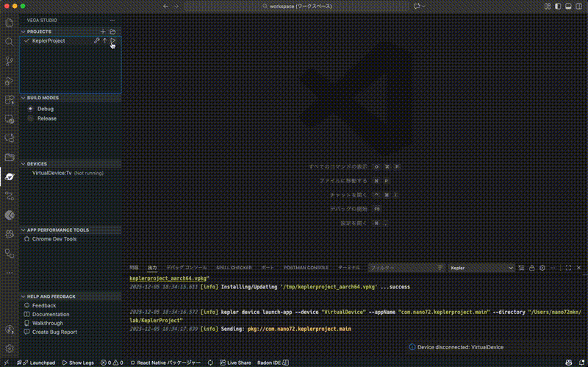This screenshot has height=367, width=588.
Task: Show additional activity bar views ellipsis
Action: point(10,273)
